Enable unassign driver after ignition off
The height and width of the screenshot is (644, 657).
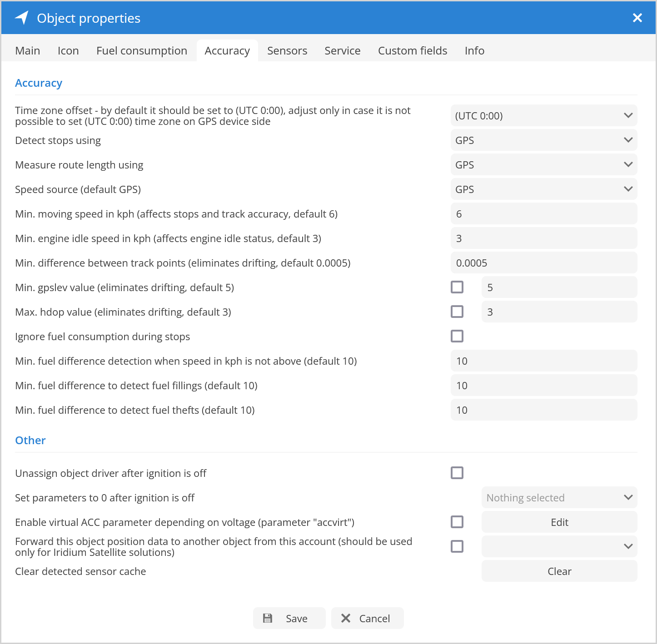tap(457, 473)
